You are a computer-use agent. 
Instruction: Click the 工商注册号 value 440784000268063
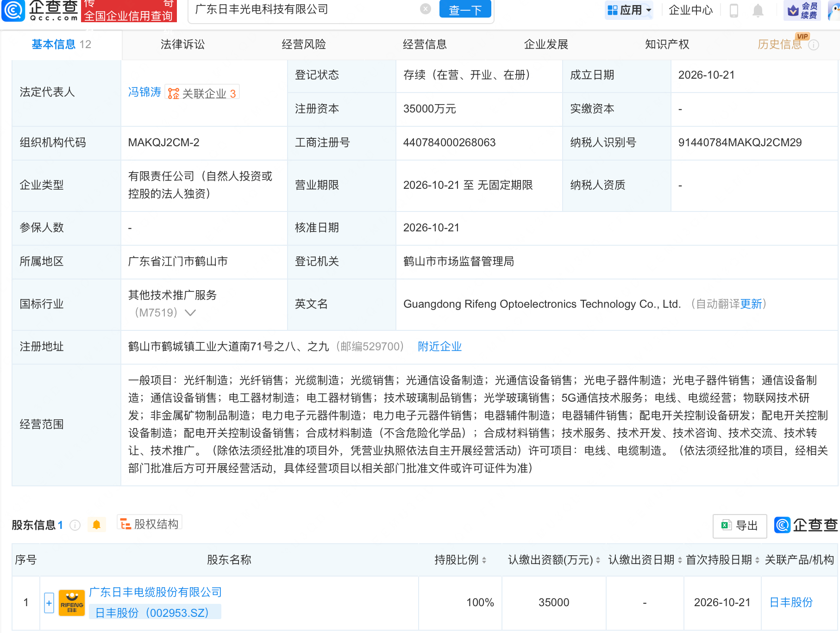(x=449, y=143)
